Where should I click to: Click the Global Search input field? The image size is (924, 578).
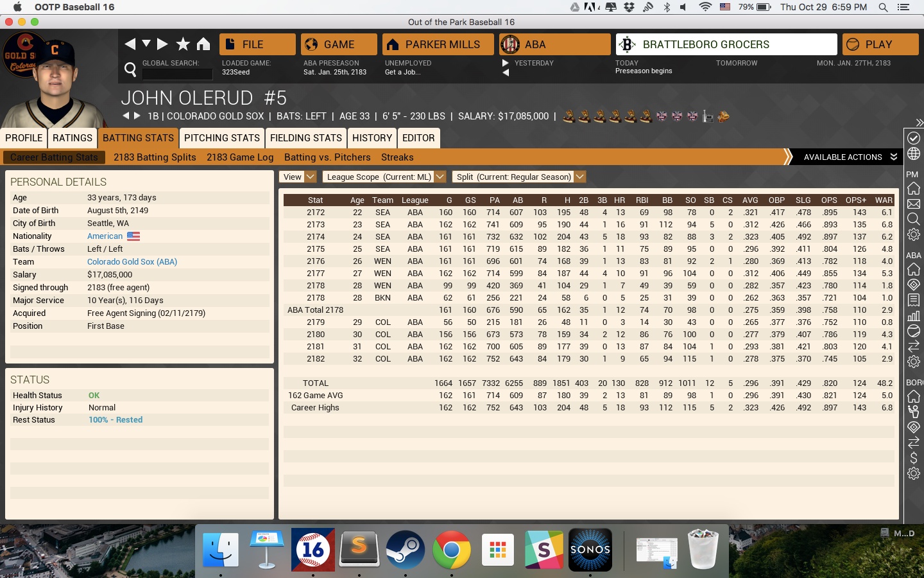177,74
